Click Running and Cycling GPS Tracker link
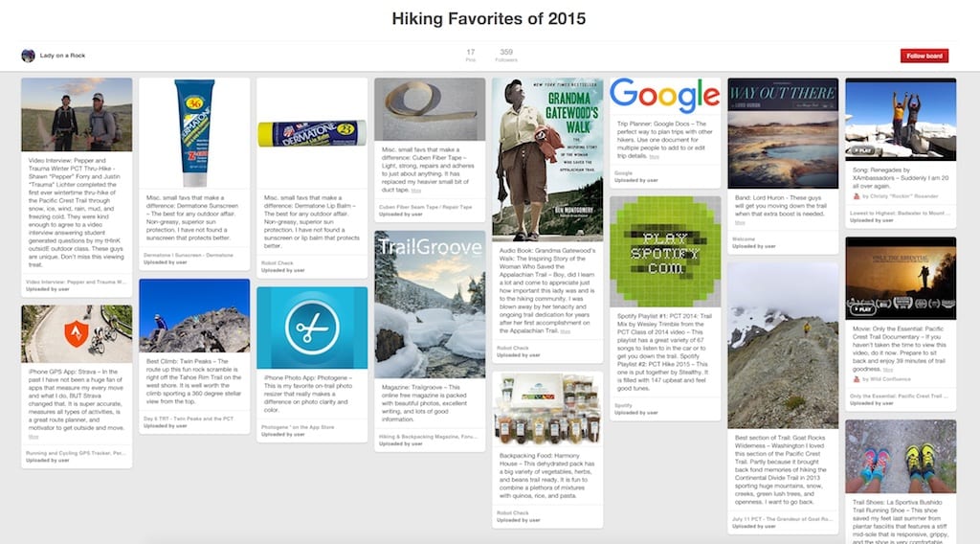 pyautogui.click(x=76, y=453)
